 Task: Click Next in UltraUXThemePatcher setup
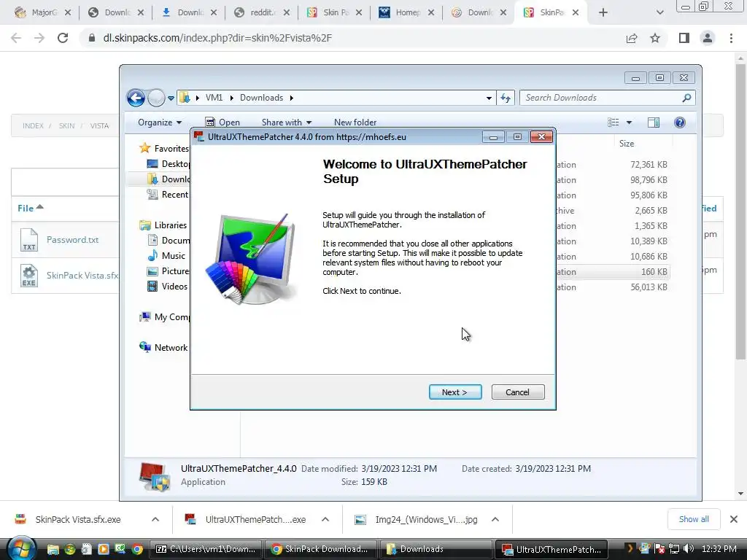click(x=455, y=392)
